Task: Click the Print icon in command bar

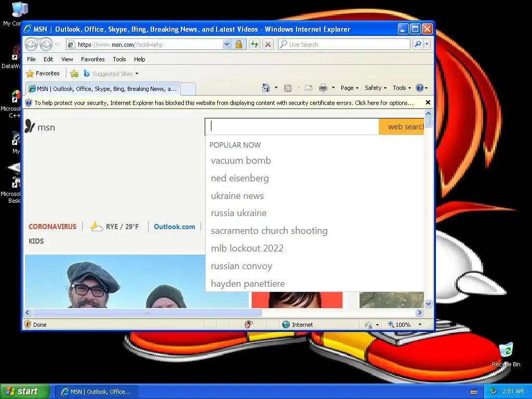Action: pyautogui.click(x=323, y=88)
